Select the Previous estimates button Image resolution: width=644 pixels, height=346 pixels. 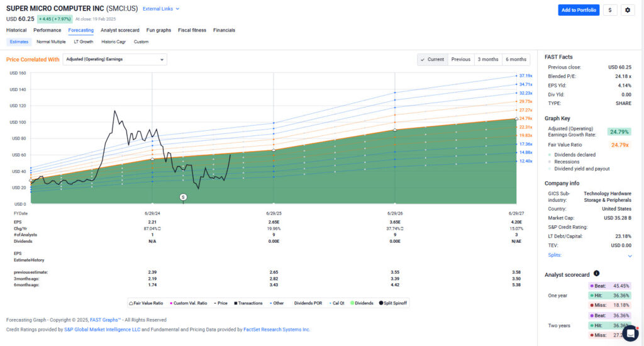pyautogui.click(x=461, y=60)
